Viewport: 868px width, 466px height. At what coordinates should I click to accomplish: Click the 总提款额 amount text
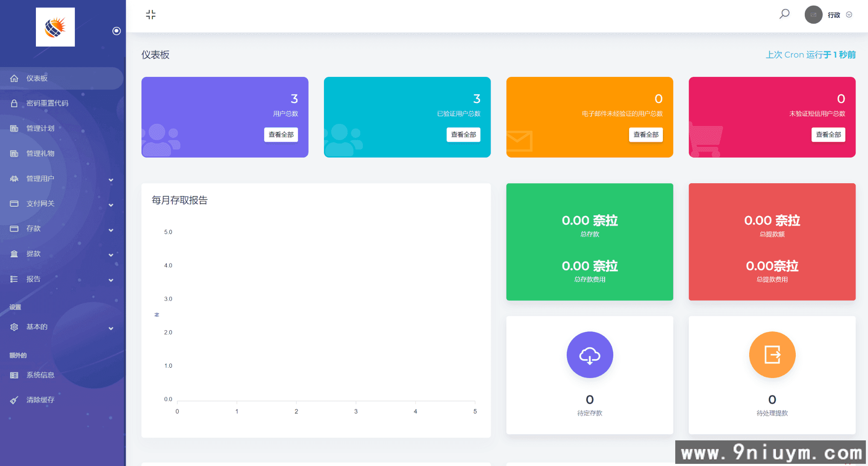(x=772, y=220)
